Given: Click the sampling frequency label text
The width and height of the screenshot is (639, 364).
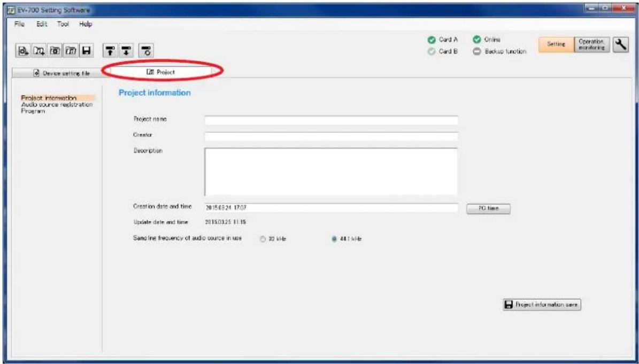Looking at the screenshot, I should point(188,238).
